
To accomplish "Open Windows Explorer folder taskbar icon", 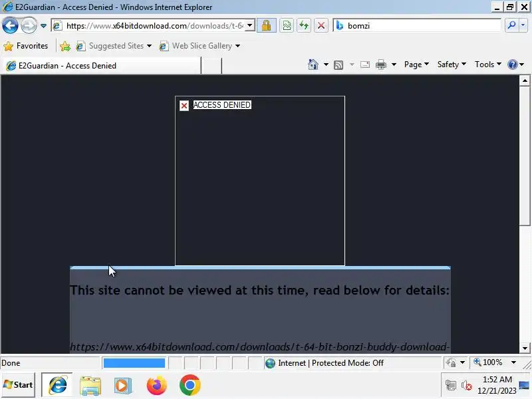I will [90, 386].
